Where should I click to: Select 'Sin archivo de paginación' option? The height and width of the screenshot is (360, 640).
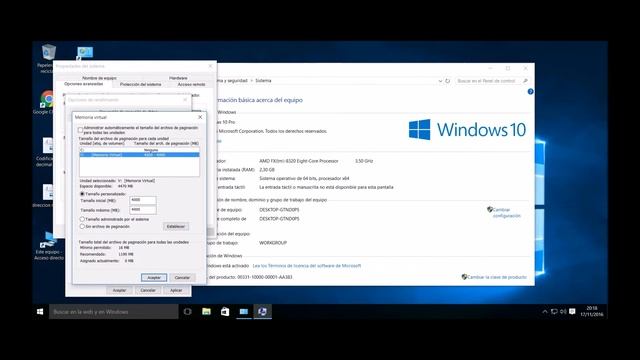[x=82, y=226]
